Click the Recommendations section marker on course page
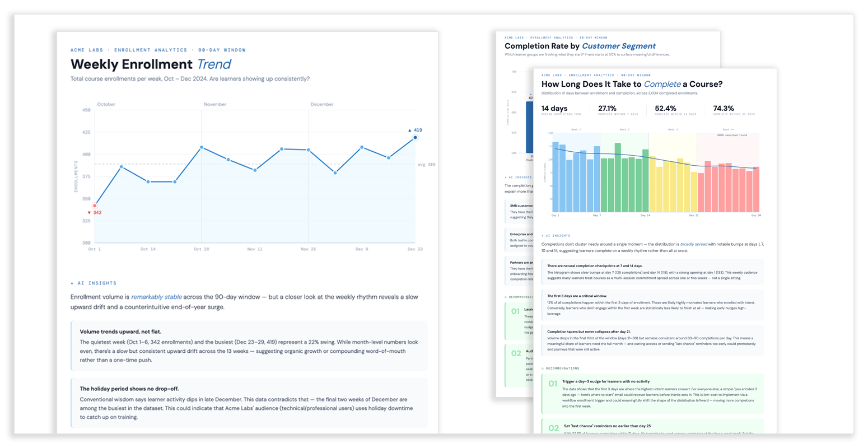The width and height of the screenshot is (868, 448). click(x=561, y=368)
